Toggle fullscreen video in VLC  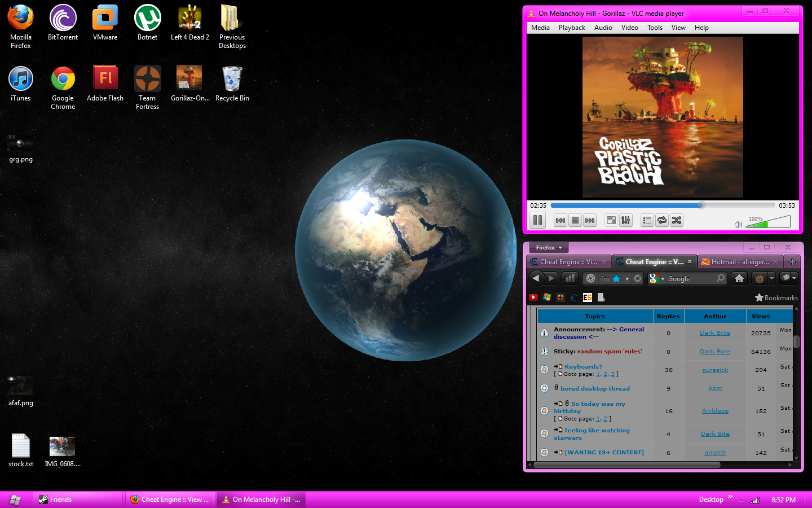tap(611, 220)
